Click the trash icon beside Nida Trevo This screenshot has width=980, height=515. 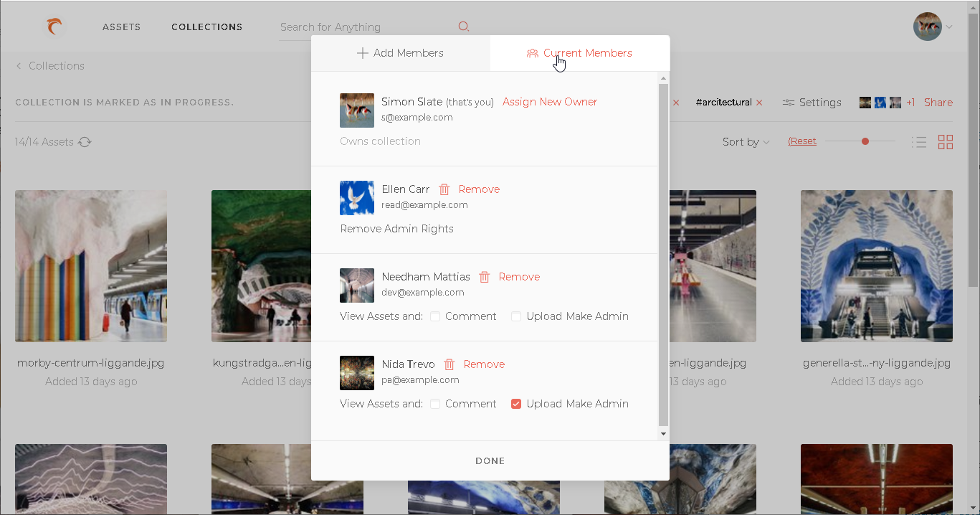(449, 364)
